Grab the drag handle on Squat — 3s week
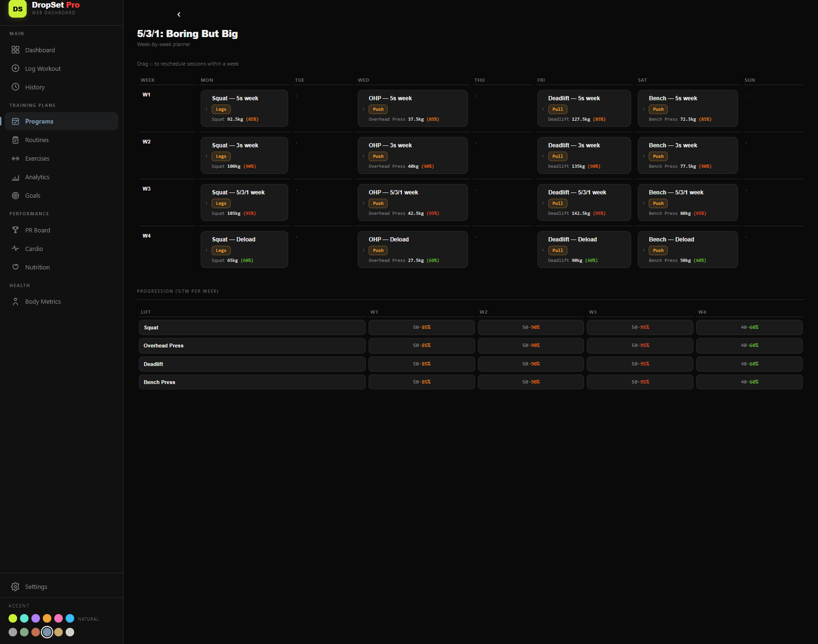Screen dimensions: 818x644 point(206,156)
